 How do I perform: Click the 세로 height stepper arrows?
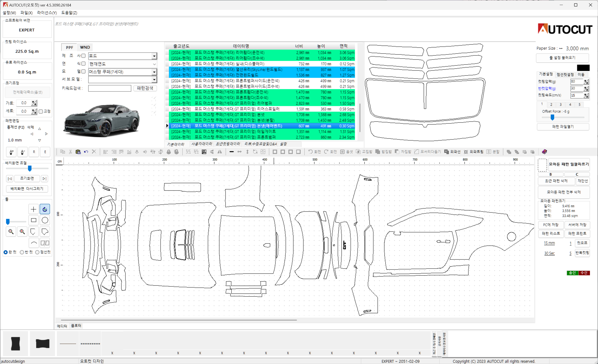tap(34, 111)
